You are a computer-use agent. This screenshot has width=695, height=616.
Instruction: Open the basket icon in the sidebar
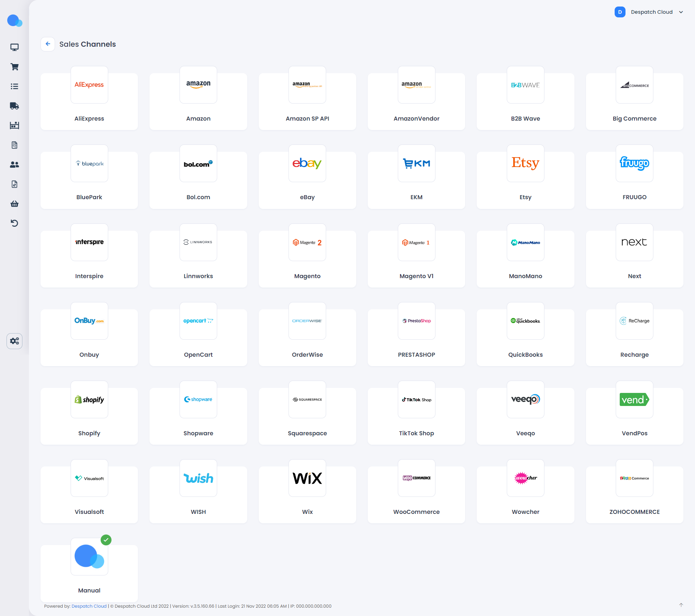[14, 204]
